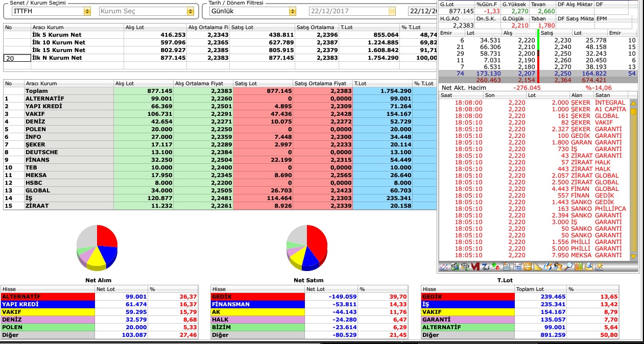
Task: Sort by Alış Lot in broker table
Action: point(144,83)
